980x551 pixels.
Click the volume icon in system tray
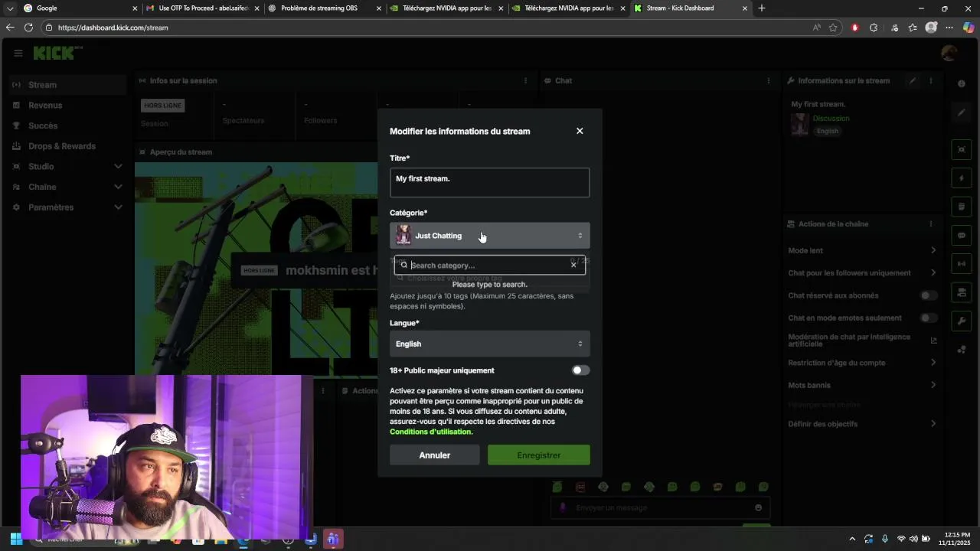[913, 539]
